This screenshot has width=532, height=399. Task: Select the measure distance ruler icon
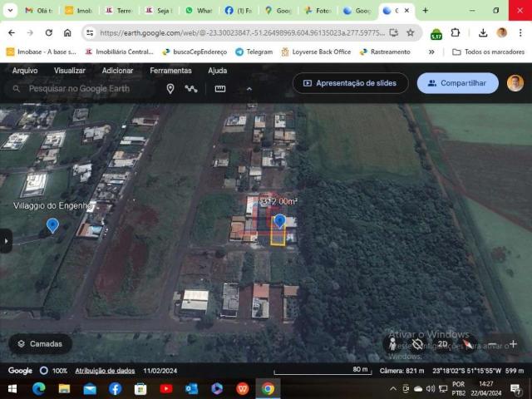click(220, 89)
